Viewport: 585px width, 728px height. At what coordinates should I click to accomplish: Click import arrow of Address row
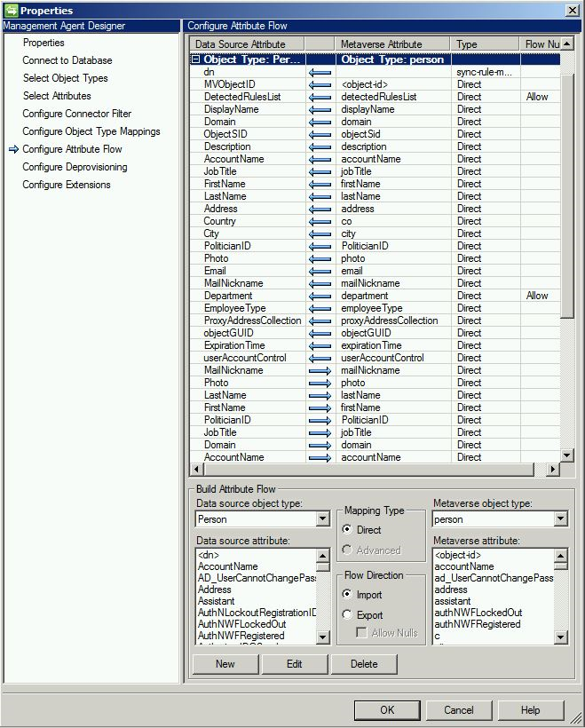point(320,210)
